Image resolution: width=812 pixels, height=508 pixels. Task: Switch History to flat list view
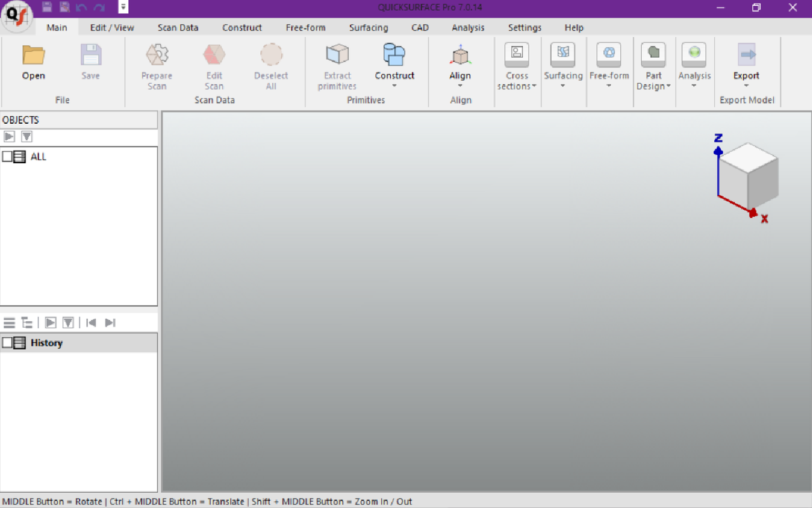coord(9,323)
